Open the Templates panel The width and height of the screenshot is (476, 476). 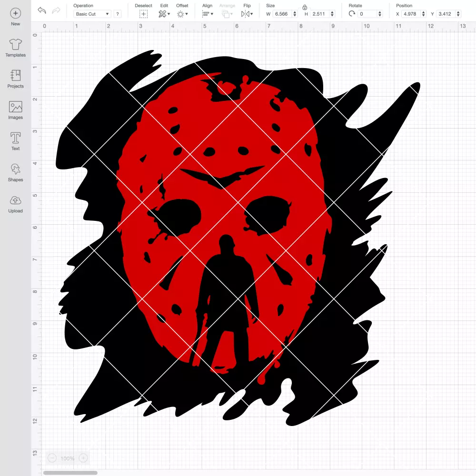tap(16, 48)
